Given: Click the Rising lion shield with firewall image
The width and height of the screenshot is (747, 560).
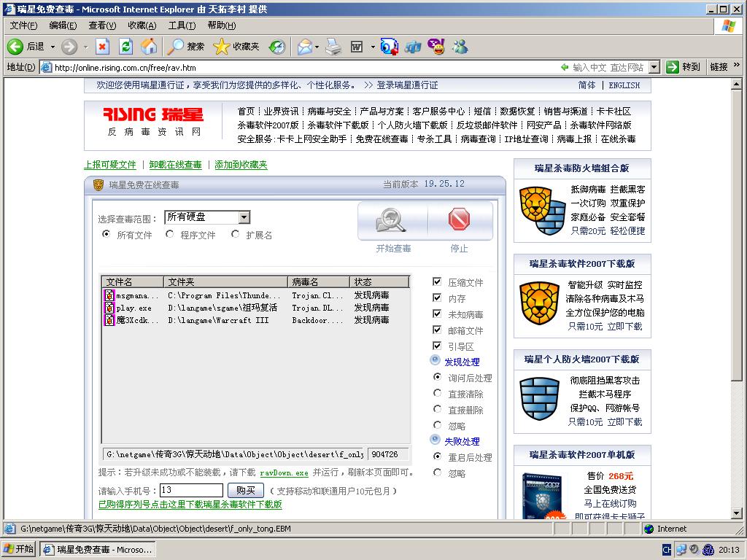Looking at the screenshot, I should [543, 211].
